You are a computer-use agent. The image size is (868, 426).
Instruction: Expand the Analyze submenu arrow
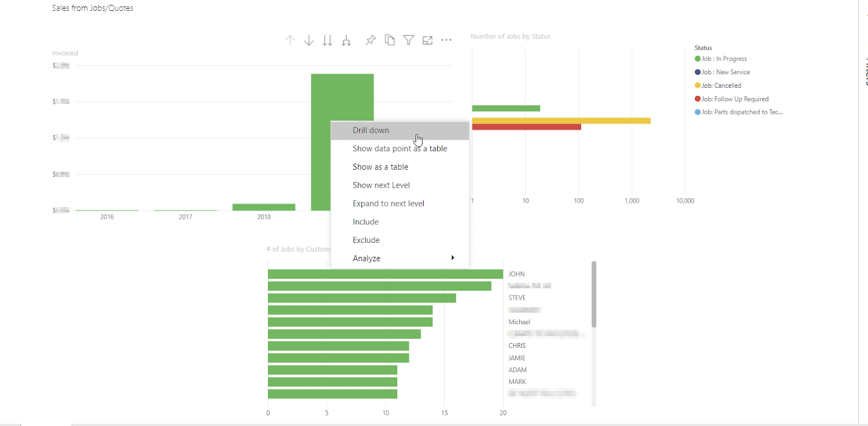pyautogui.click(x=452, y=258)
